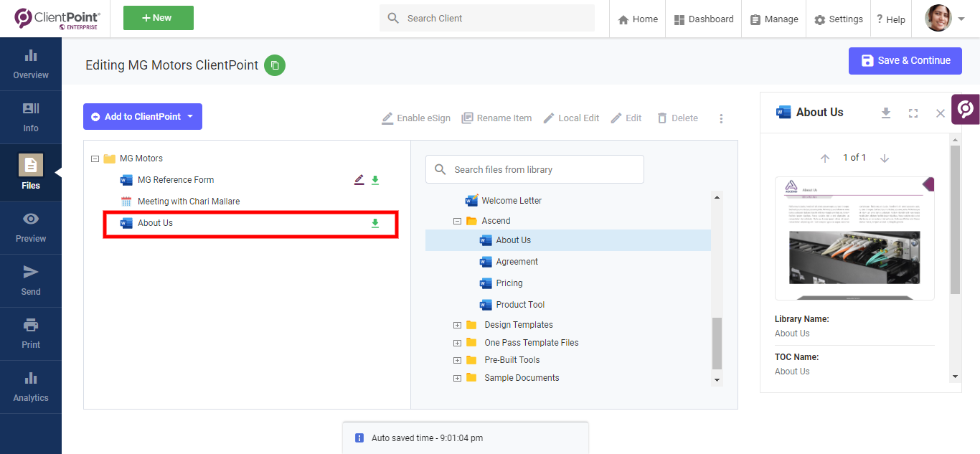This screenshot has width=980, height=454.
Task: Open the Print sidebar section
Action: [31, 334]
